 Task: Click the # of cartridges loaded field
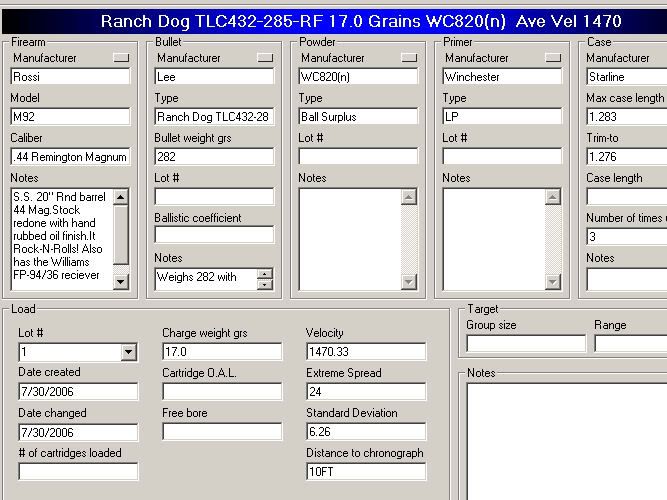click(x=78, y=471)
